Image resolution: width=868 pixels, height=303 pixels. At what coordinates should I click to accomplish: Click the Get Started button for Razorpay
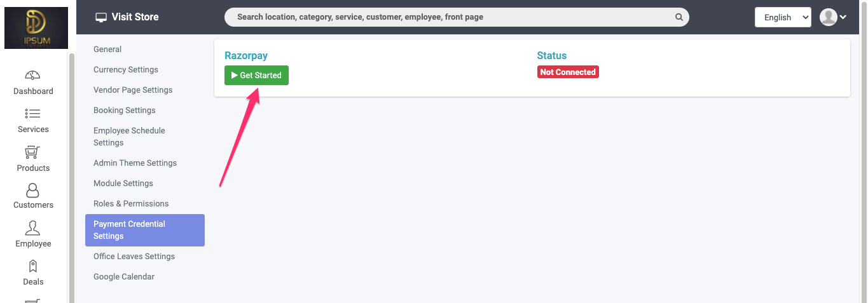coord(256,75)
